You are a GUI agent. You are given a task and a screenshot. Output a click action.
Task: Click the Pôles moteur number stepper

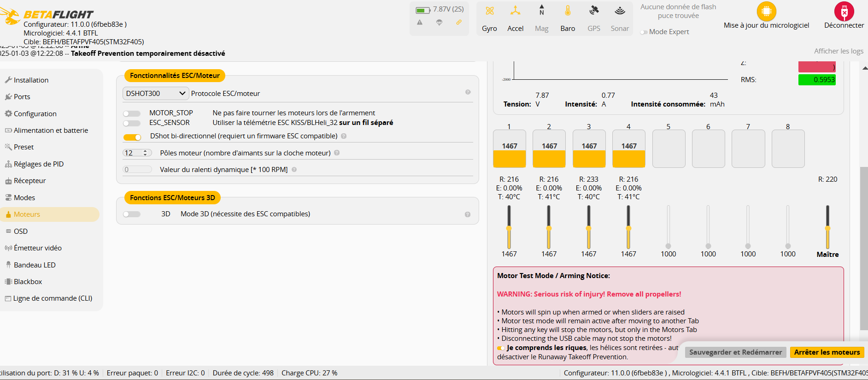click(137, 153)
